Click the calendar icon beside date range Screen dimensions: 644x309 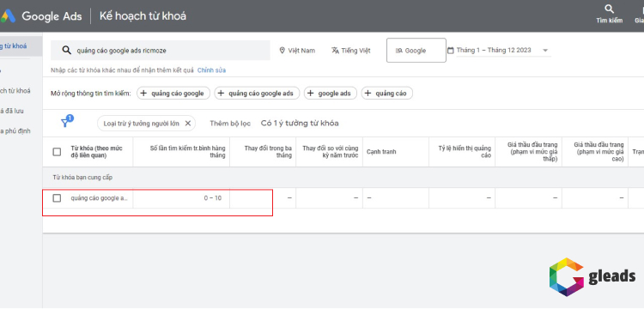451,51
